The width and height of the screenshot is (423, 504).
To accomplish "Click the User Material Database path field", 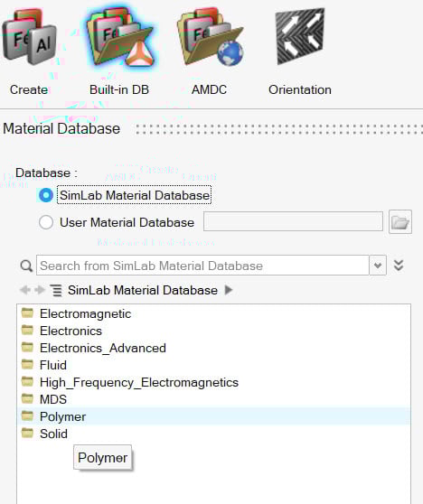I will (293, 221).
